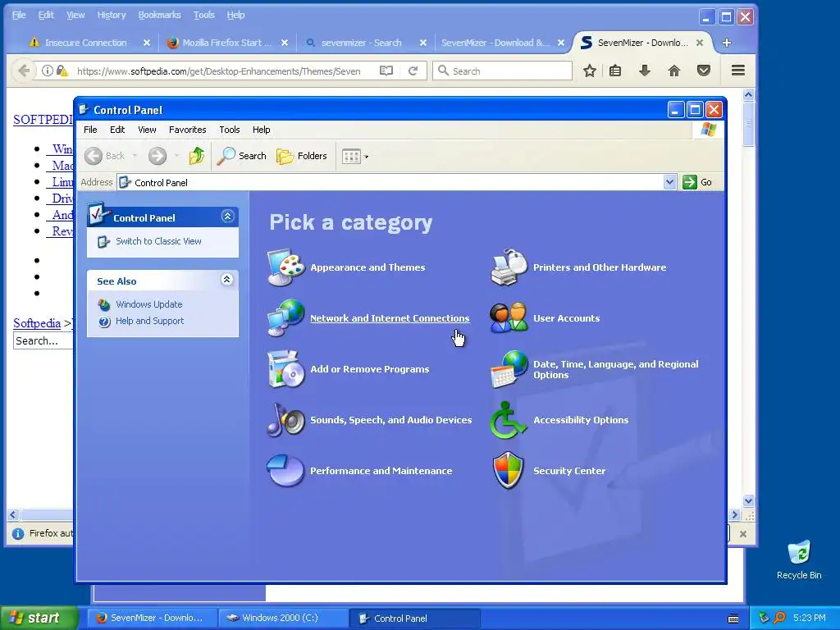The image size is (840, 630).
Task: Click Softpedia breadcrumb link in Firefox page
Action: point(37,323)
